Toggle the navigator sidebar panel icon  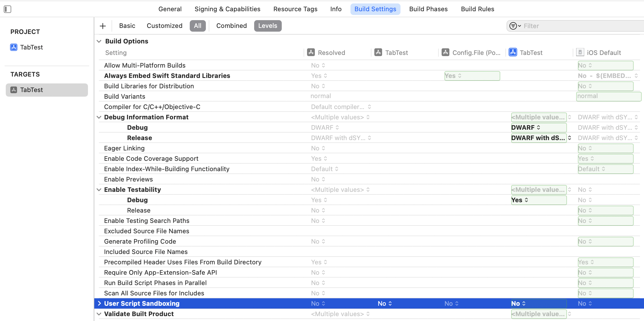(7, 9)
